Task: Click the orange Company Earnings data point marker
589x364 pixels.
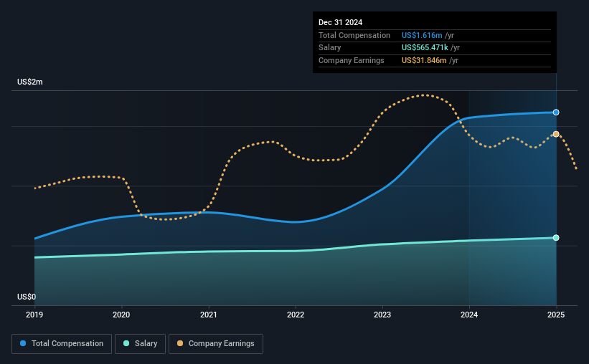Action: tap(556, 134)
